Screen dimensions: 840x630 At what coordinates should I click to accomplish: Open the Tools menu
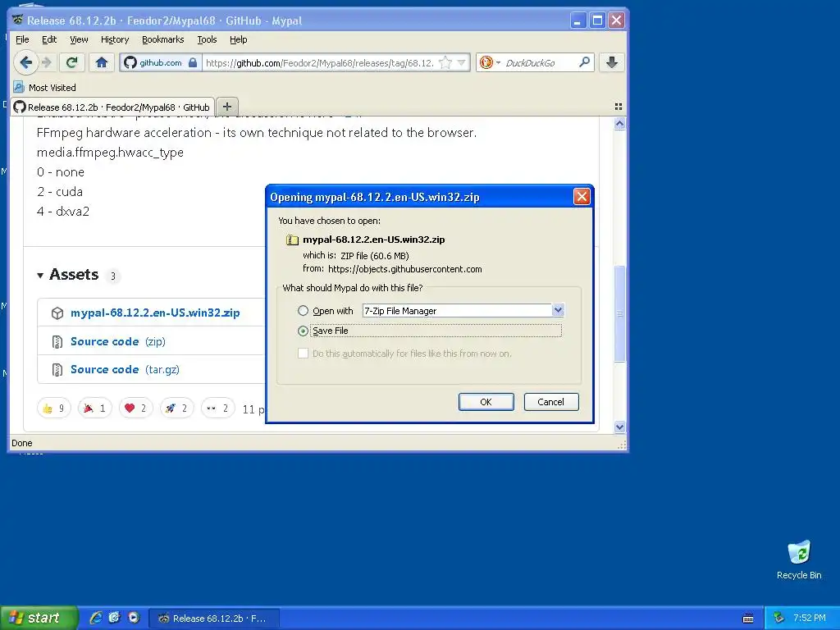pyautogui.click(x=207, y=39)
